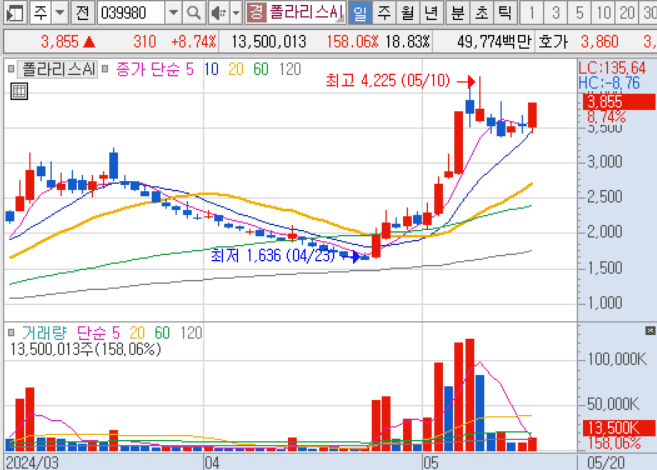The width and height of the screenshot is (657, 470).
Task: Click the HC:-8.76 indicator
Action: 609,83
